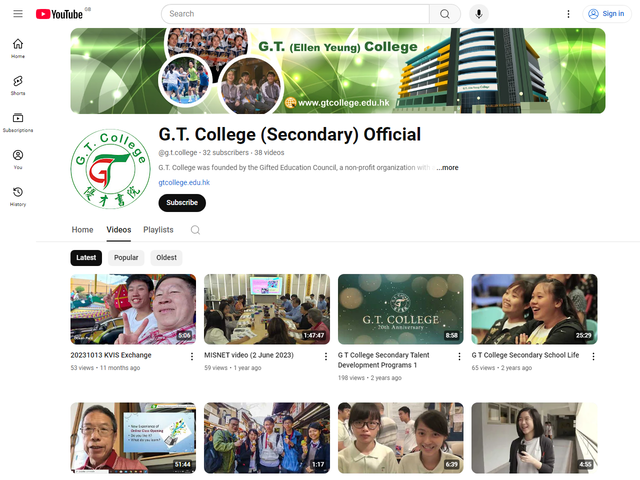Click the black Subscribe button
The image size is (640, 480).
point(182,203)
